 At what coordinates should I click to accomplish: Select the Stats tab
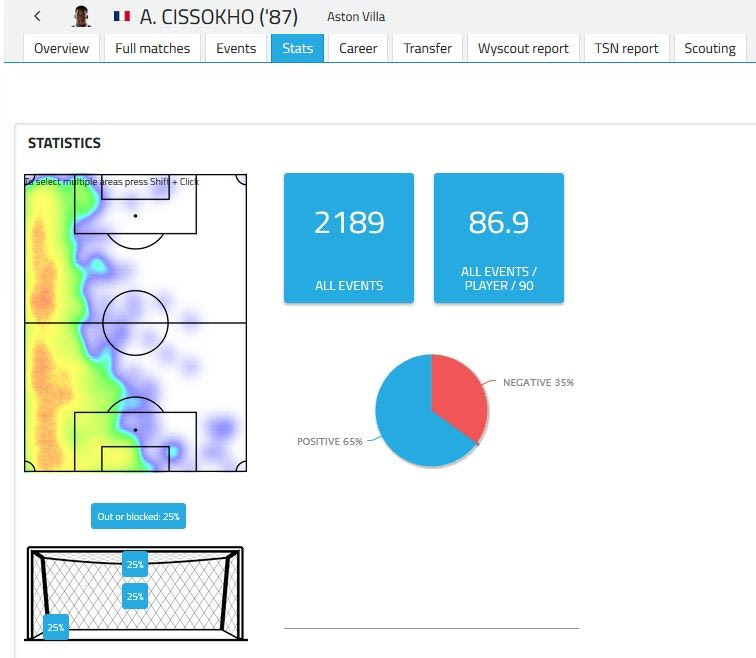(297, 48)
